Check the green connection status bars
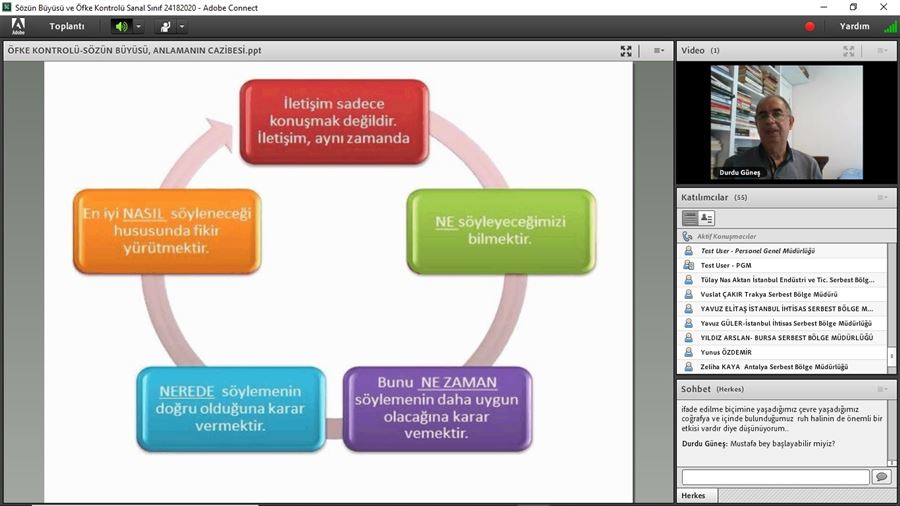The width and height of the screenshot is (900, 506). [x=890, y=26]
